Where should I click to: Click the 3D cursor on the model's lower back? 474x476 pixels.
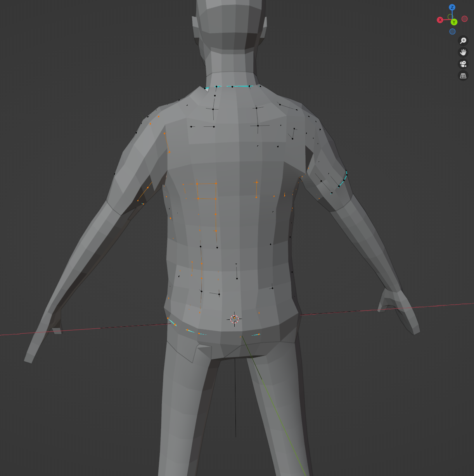click(x=234, y=319)
